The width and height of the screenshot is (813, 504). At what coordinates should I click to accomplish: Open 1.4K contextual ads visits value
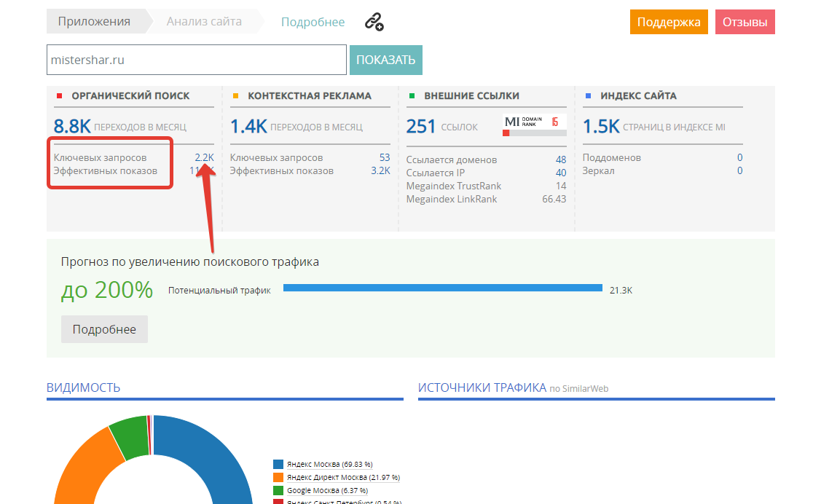[248, 126]
